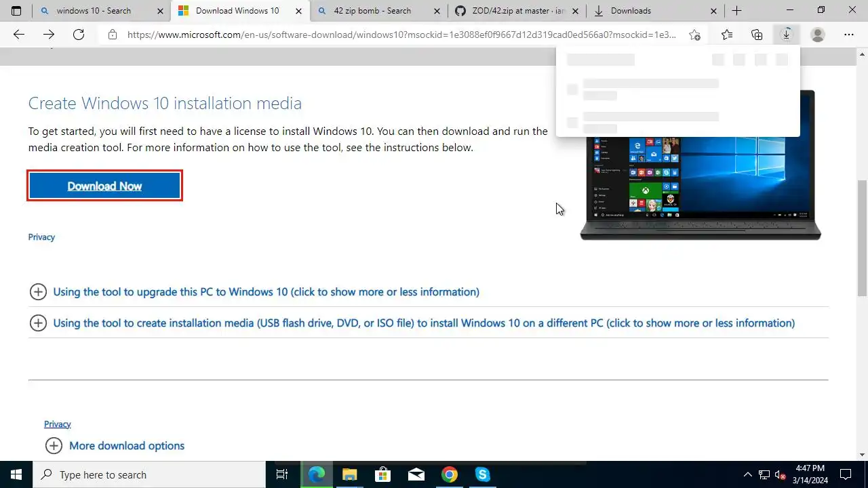Toggle the Downloads toolbar icon
Image resolution: width=868 pixels, height=488 pixels.
(787, 35)
